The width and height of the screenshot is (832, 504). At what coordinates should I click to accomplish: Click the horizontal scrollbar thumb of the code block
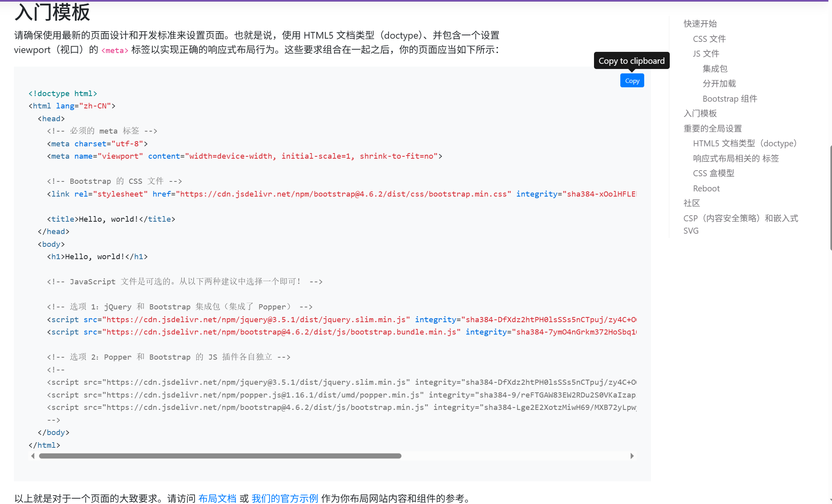click(x=220, y=456)
